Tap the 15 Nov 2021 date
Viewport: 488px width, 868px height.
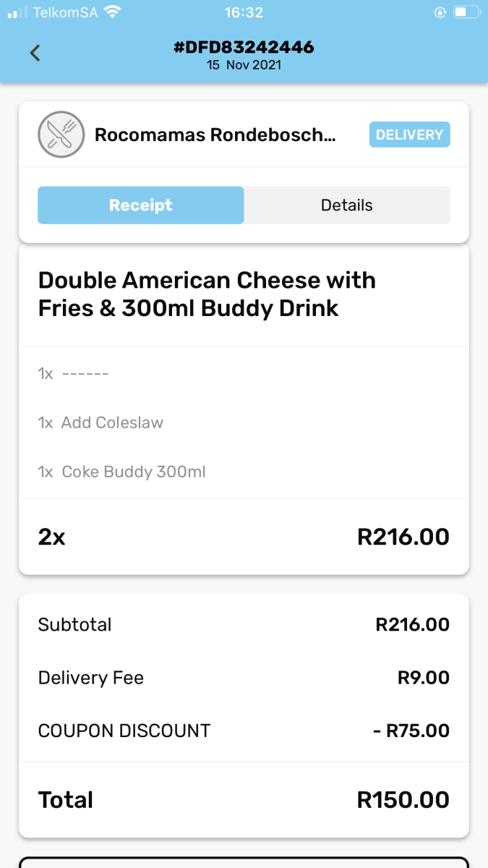coord(244,65)
